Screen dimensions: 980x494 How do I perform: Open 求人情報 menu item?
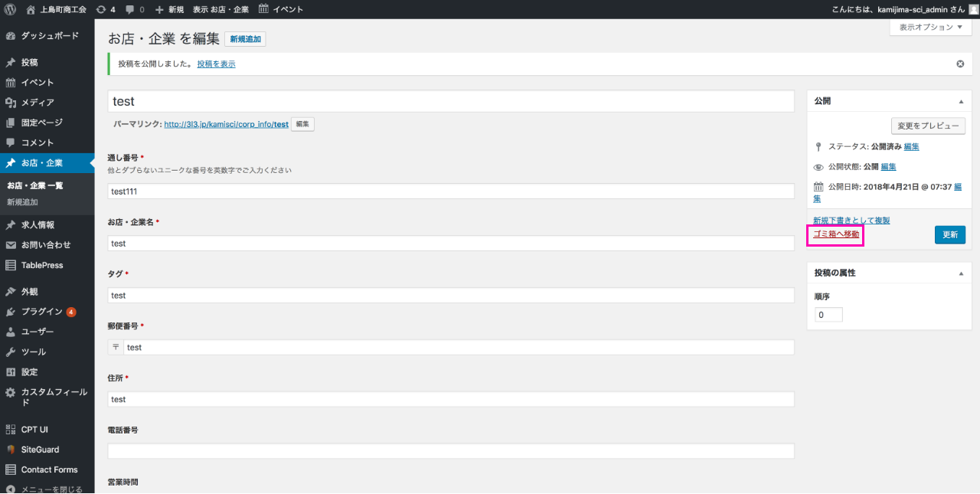pos(38,225)
